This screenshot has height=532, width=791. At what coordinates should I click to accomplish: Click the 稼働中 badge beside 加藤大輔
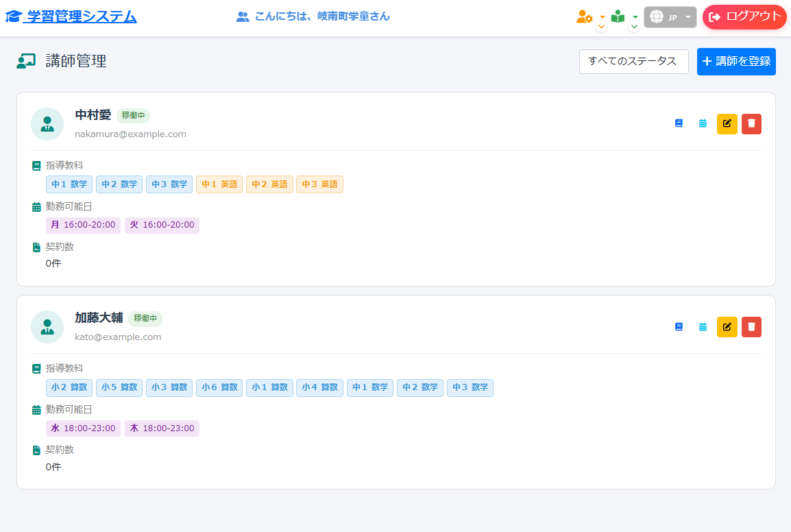[x=145, y=319]
